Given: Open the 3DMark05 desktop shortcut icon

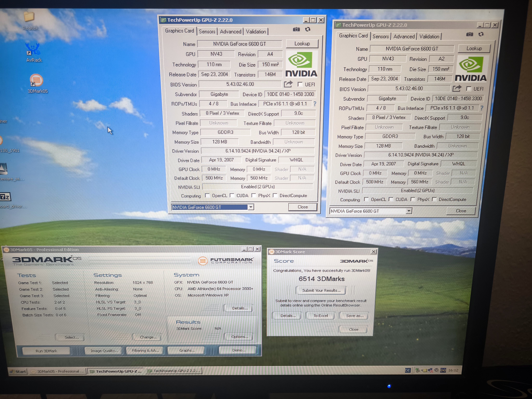Looking at the screenshot, I should tap(36, 81).
